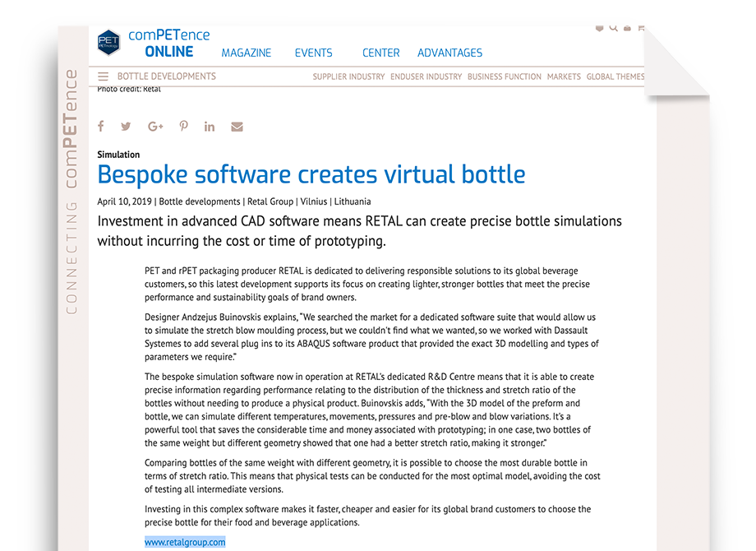Open the CENTER menu
This screenshot has height=551, width=756.
(381, 53)
